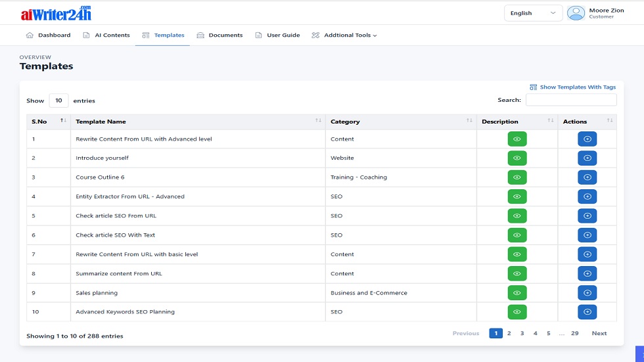Click the aiWriter24h logo
This screenshot has height=362, width=644.
[56, 13]
